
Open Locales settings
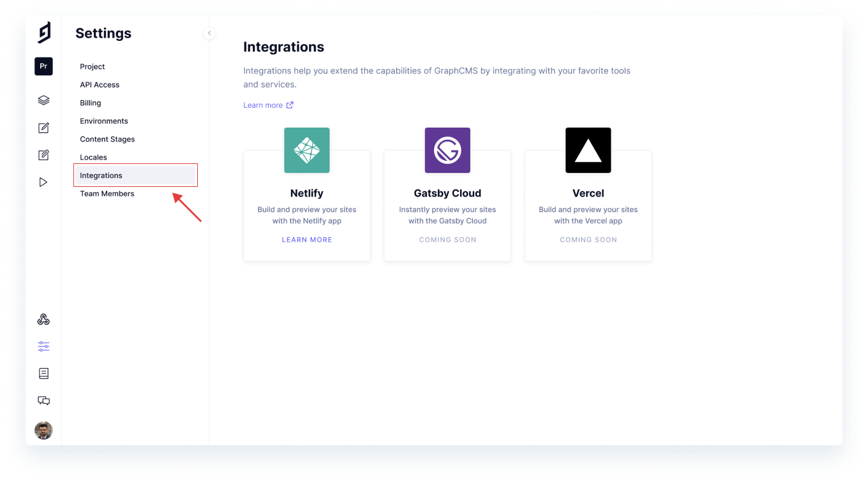pos(93,158)
